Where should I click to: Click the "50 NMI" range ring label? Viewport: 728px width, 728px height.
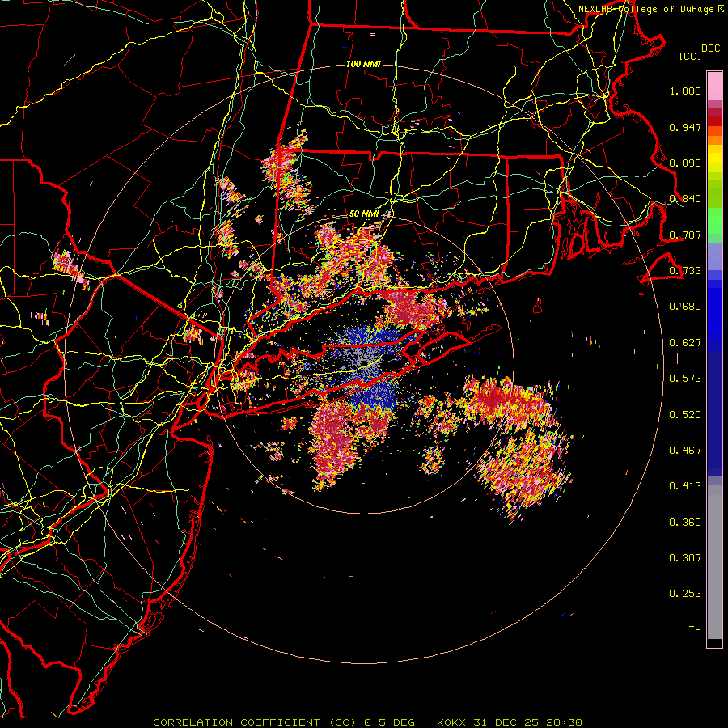pos(364,214)
